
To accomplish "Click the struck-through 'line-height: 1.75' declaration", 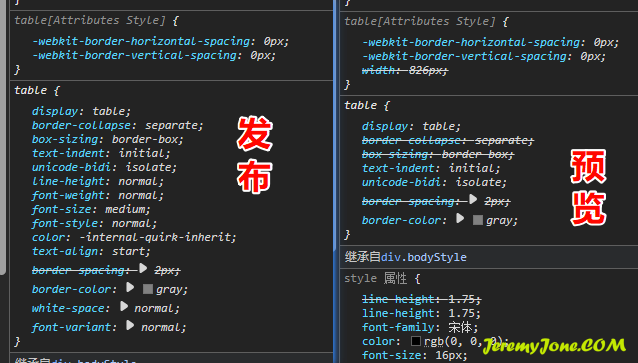I will pos(422,300).
